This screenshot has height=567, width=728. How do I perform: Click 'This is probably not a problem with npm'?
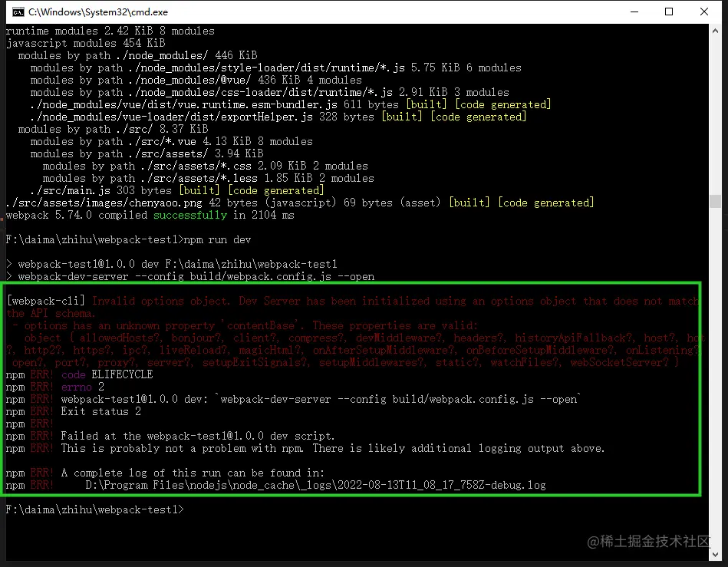182,448
